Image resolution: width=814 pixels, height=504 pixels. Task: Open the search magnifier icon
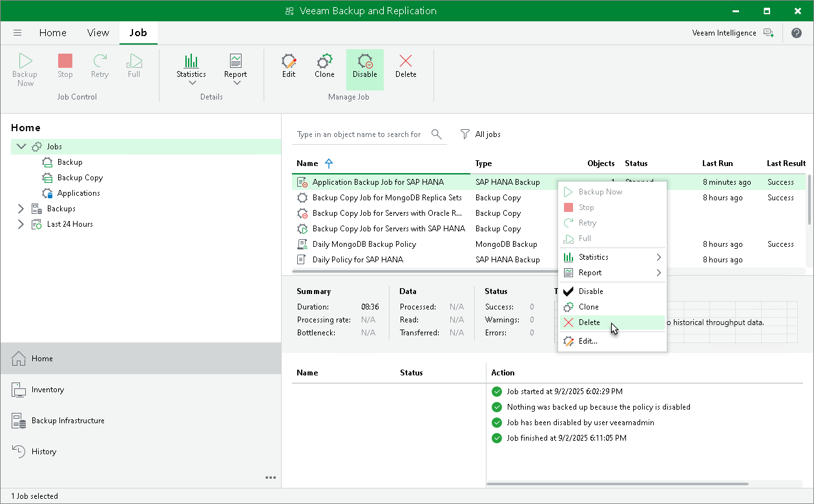point(436,134)
